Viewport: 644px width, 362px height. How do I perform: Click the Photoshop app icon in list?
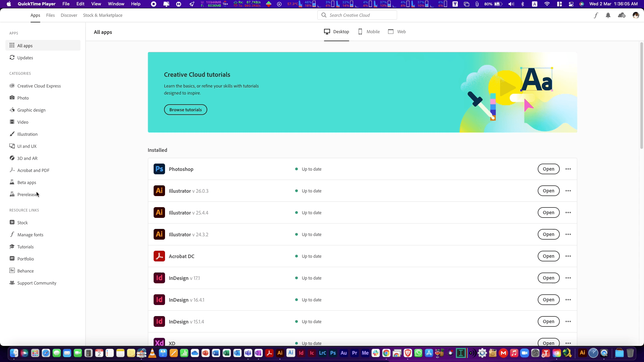pyautogui.click(x=159, y=169)
